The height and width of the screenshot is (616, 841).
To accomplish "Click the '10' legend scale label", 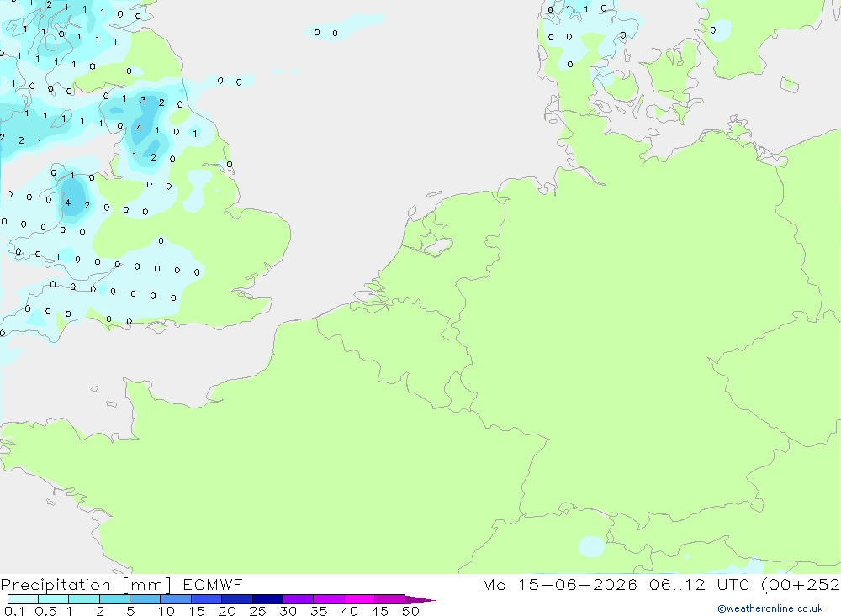I will pos(166,611).
